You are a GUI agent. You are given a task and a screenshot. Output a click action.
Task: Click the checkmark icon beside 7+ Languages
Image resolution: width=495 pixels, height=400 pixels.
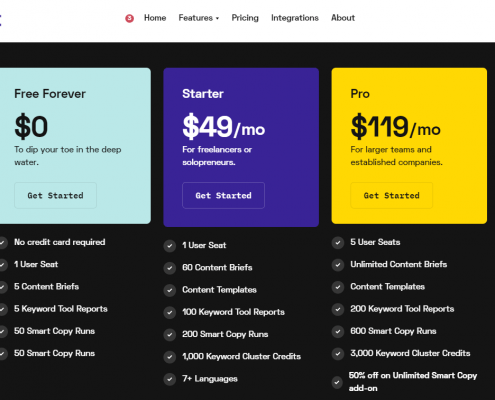click(170, 379)
